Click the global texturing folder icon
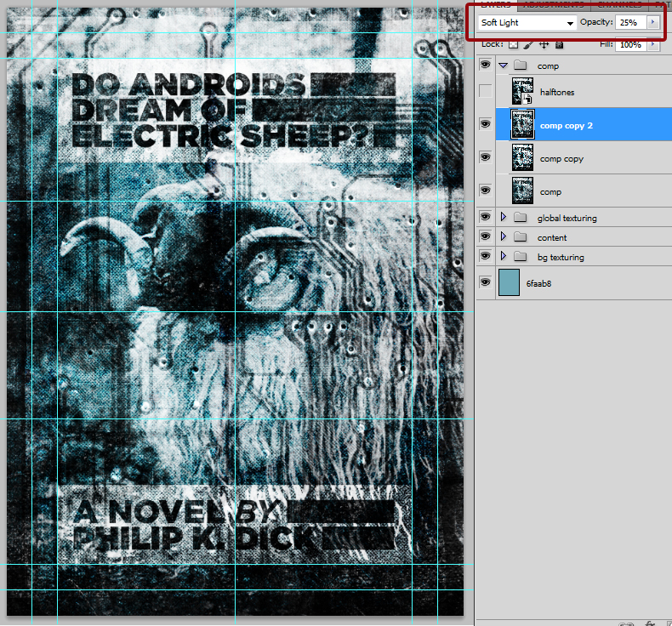This screenshot has width=672, height=626. pos(521,217)
